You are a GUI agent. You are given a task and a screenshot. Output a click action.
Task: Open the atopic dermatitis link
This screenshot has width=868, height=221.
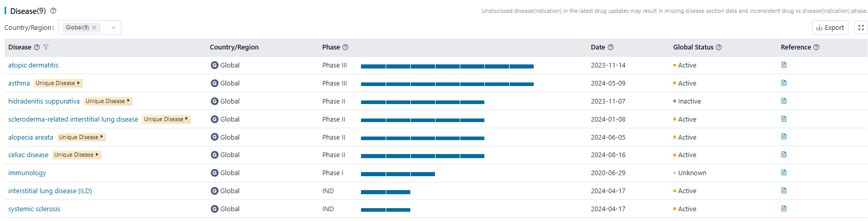pos(33,65)
